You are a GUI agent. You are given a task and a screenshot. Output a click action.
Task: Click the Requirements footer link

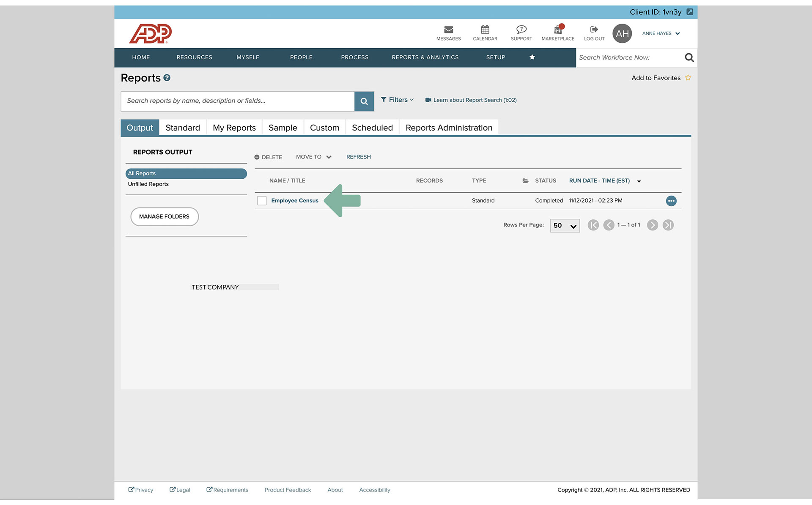(x=227, y=490)
